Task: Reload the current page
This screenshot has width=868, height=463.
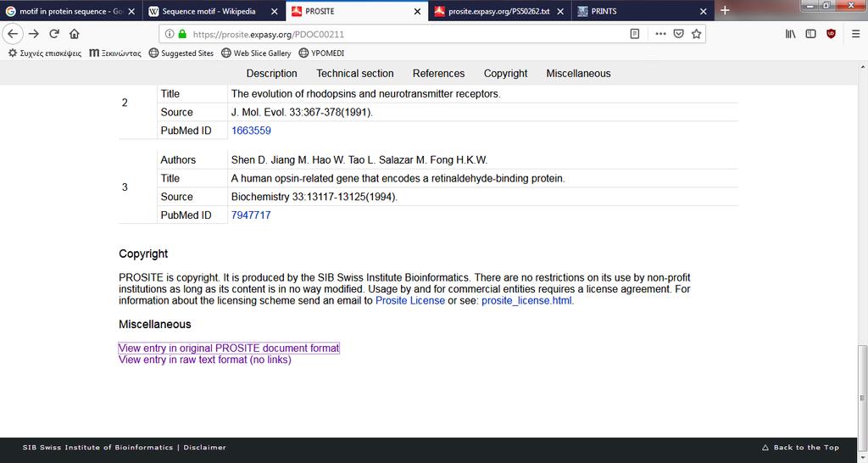Action: [x=54, y=34]
